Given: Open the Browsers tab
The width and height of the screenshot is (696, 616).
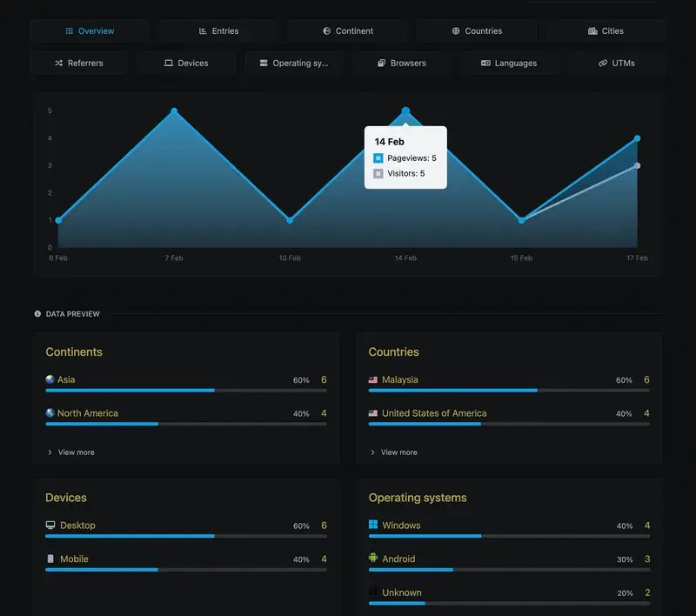Looking at the screenshot, I should [x=401, y=63].
